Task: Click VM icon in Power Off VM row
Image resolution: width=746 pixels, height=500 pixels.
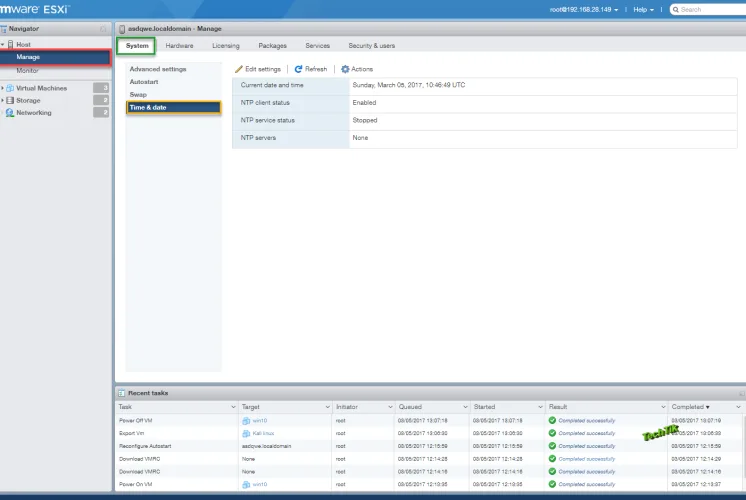Action: click(246, 421)
